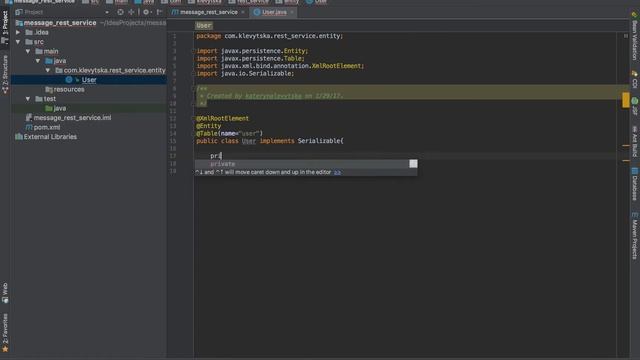Click User breadcrumb above editor
The height and width of the screenshot is (360, 640).
tap(204, 25)
